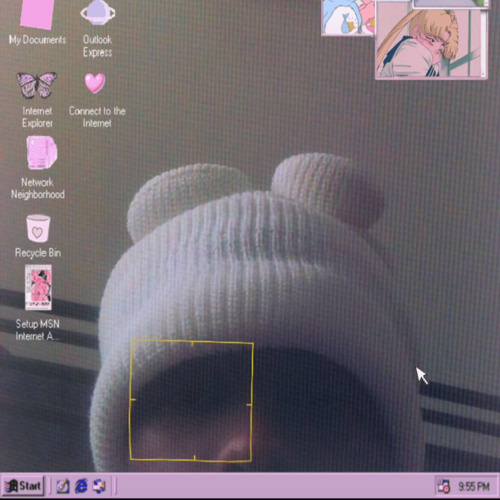Click the Recycle Bin text label

[x=38, y=253]
